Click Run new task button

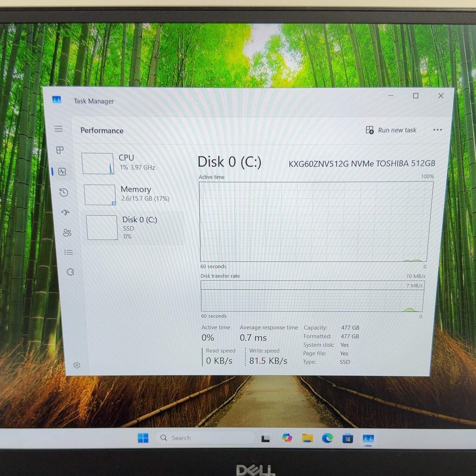(391, 130)
